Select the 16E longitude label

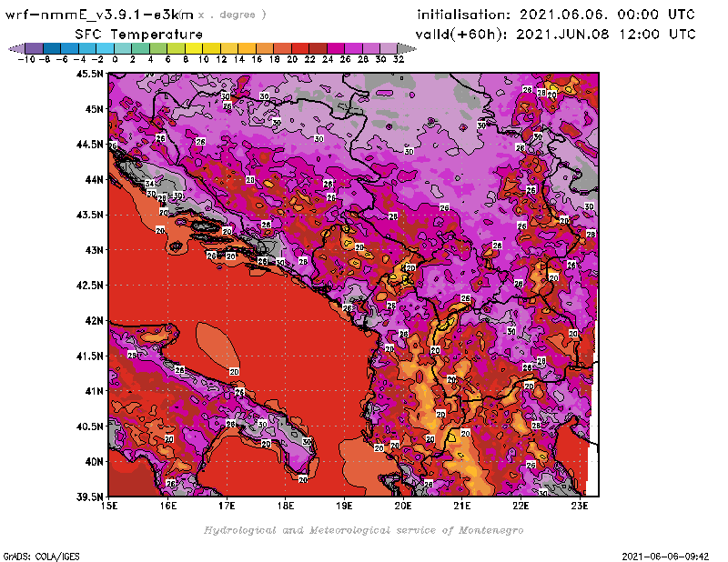pos(168,506)
